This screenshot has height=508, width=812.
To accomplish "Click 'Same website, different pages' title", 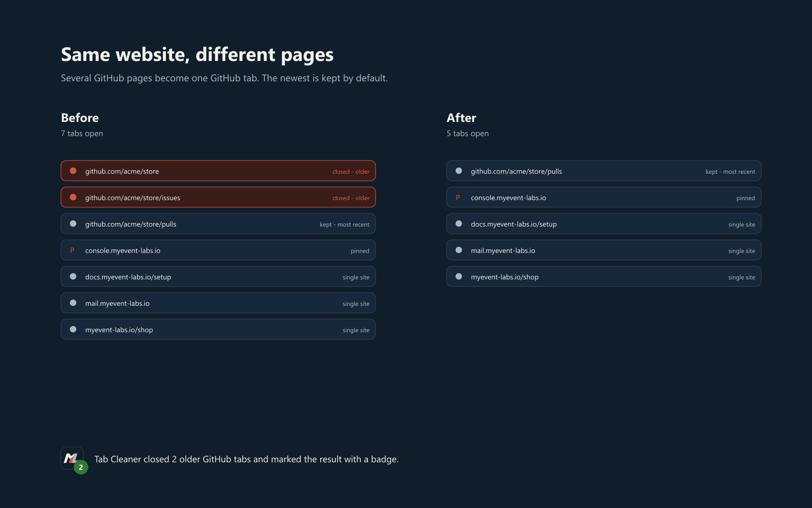I will click(x=197, y=54).
